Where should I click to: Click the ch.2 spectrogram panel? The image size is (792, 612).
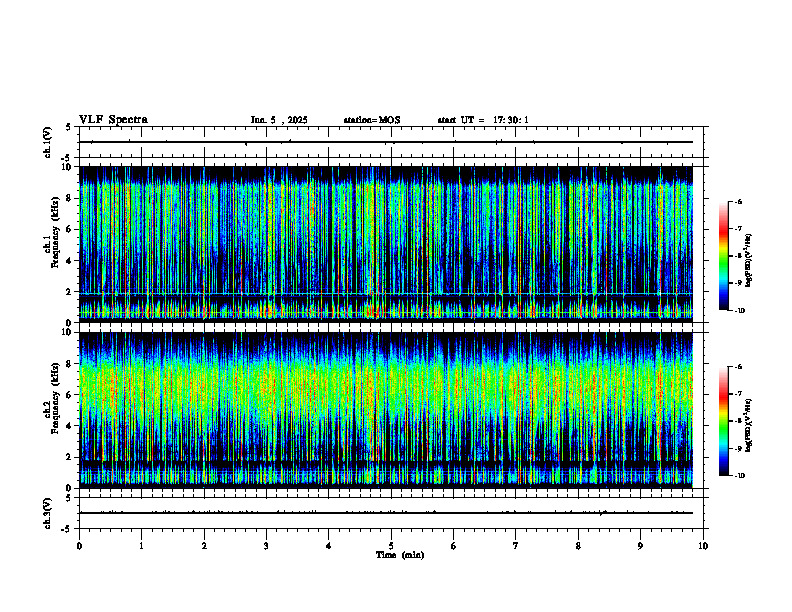pyautogui.click(x=386, y=410)
